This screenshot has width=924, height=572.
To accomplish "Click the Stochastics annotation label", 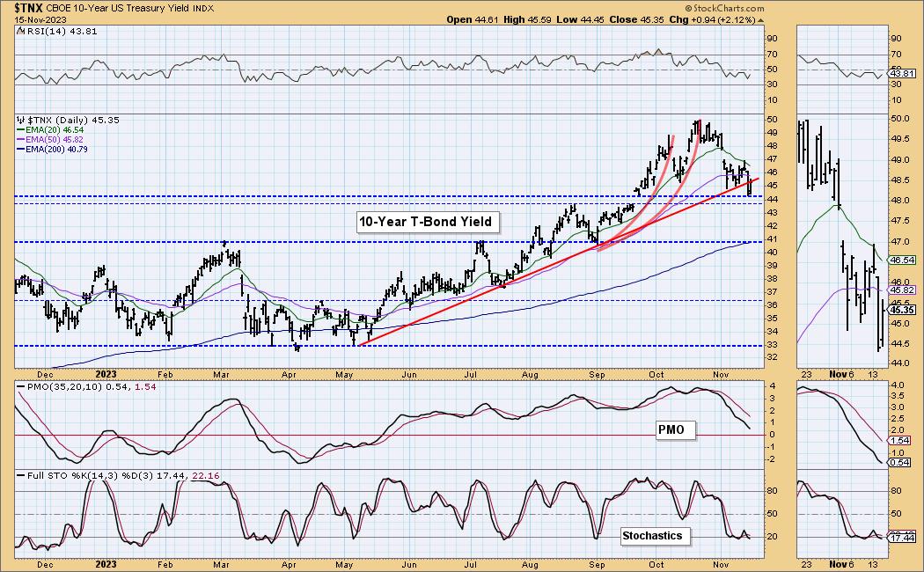I will (654, 535).
